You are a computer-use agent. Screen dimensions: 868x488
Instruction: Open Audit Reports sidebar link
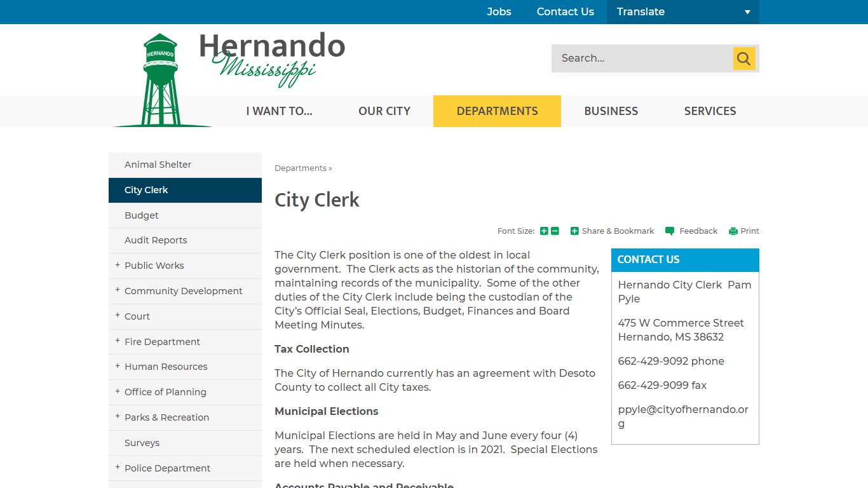click(x=185, y=240)
